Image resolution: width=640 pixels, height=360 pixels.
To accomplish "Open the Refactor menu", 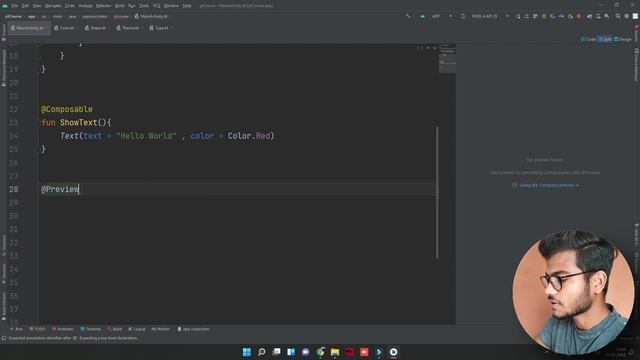I will [103, 6].
